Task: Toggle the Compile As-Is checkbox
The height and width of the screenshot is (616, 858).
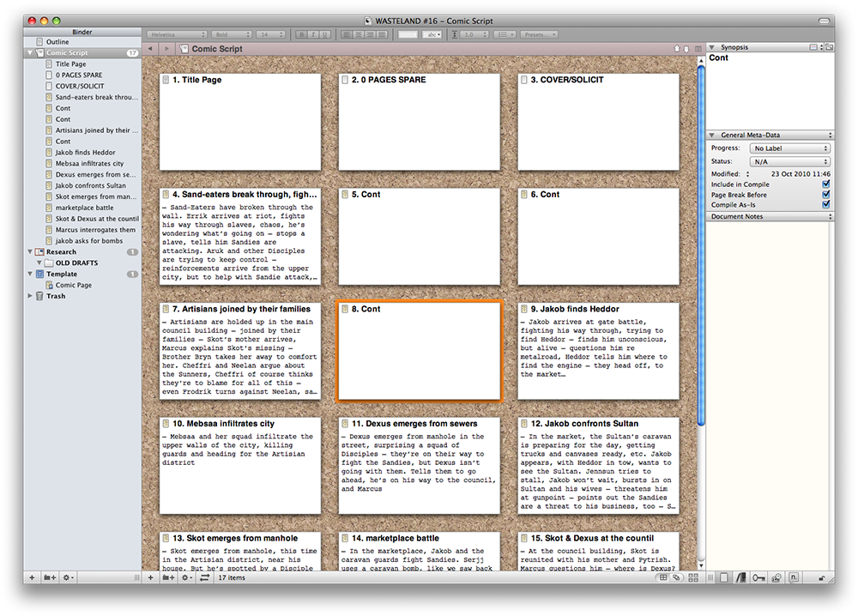Action: pos(825,205)
